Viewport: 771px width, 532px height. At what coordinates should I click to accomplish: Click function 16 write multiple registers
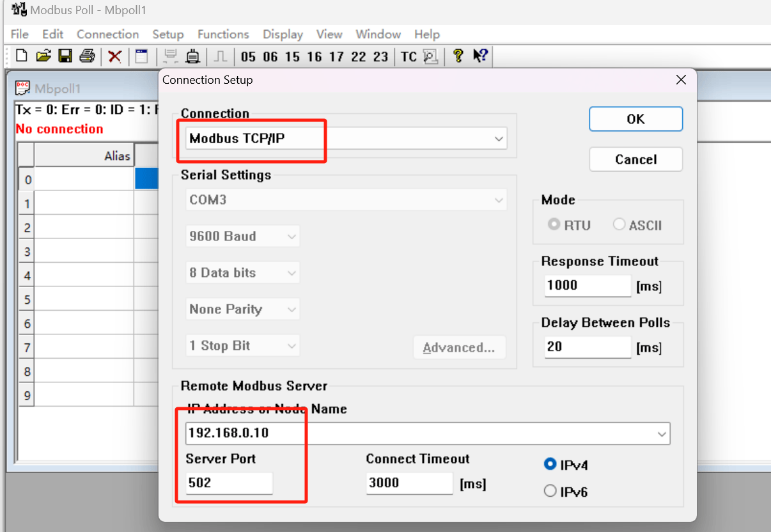click(315, 57)
